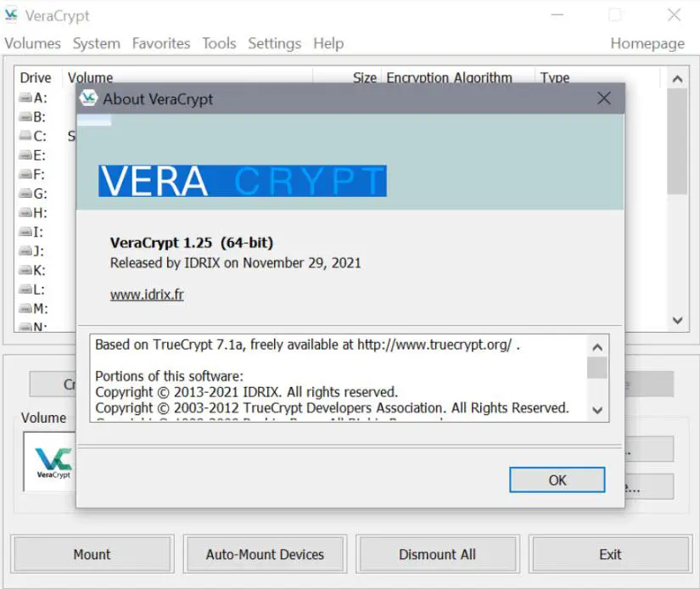Image resolution: width=700 pixels, height=589 pixels.
Task: Close the VeraCrypt main window
Action: 674,15
